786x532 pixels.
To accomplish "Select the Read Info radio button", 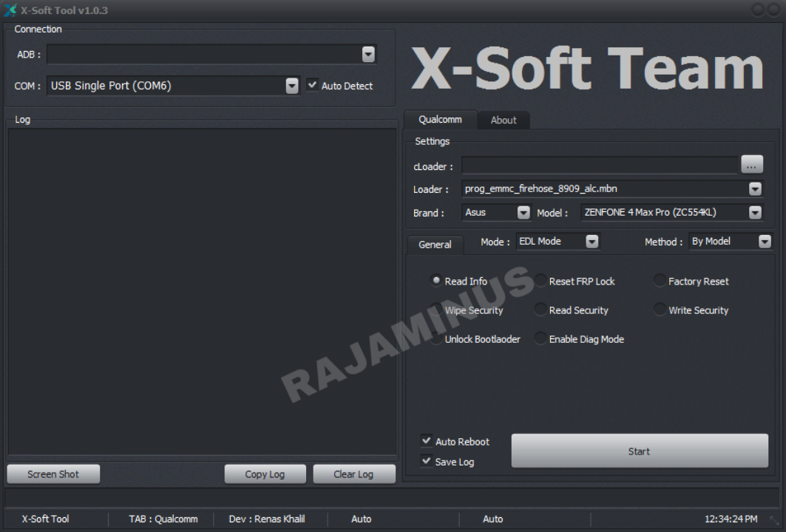I will click(x=436, y=281).
